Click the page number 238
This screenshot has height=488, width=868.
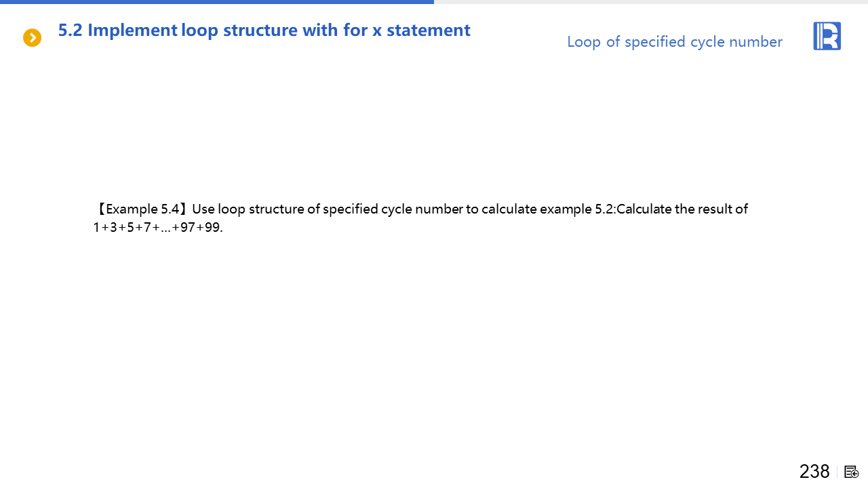(814, 471)
